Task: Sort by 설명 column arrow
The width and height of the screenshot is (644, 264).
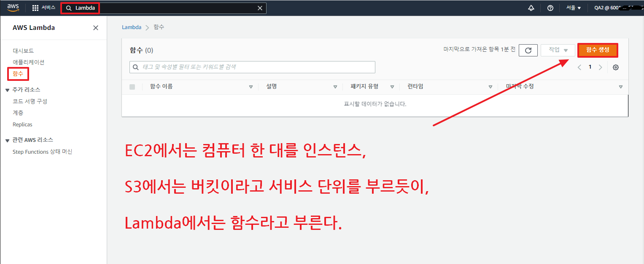Action: coord(335,87)
